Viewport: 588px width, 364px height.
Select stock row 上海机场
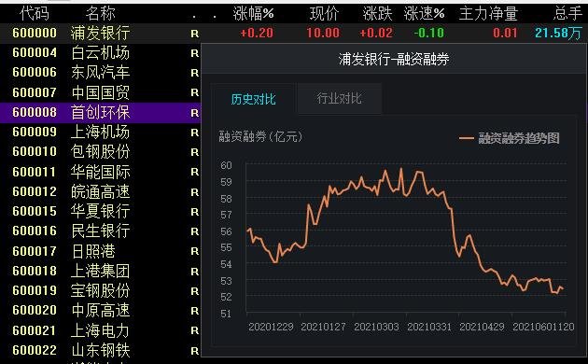tap(100, 132)
